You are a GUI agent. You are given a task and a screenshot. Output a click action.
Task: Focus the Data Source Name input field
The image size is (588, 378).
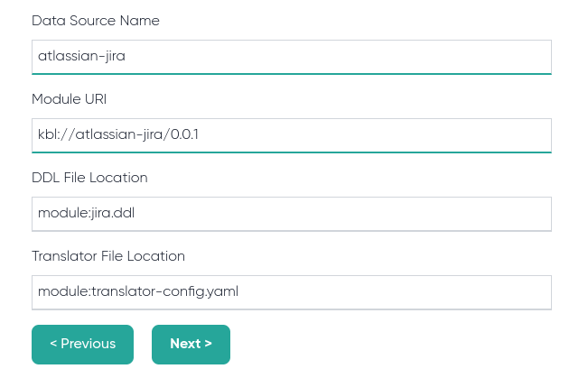coord(292,57)
